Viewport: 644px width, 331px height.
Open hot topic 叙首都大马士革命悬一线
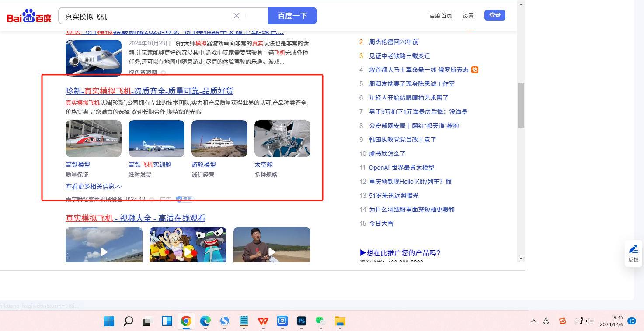[419, 70]
